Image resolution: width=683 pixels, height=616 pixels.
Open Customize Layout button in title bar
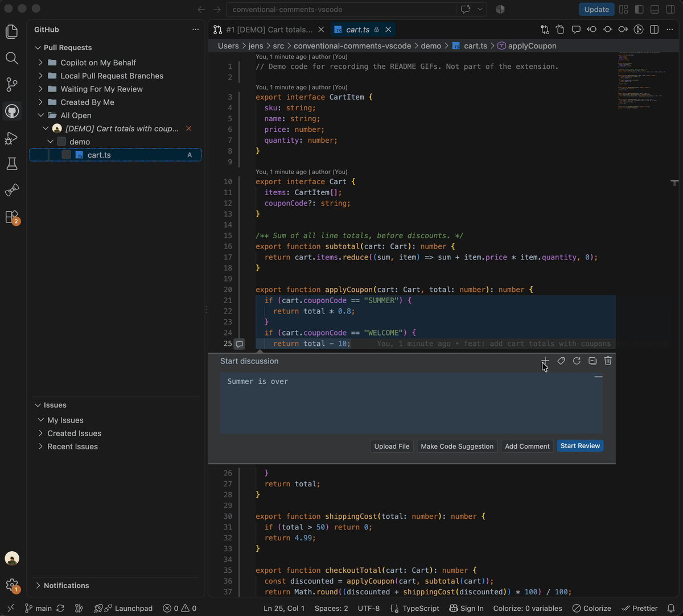click(x=624, y=9)
